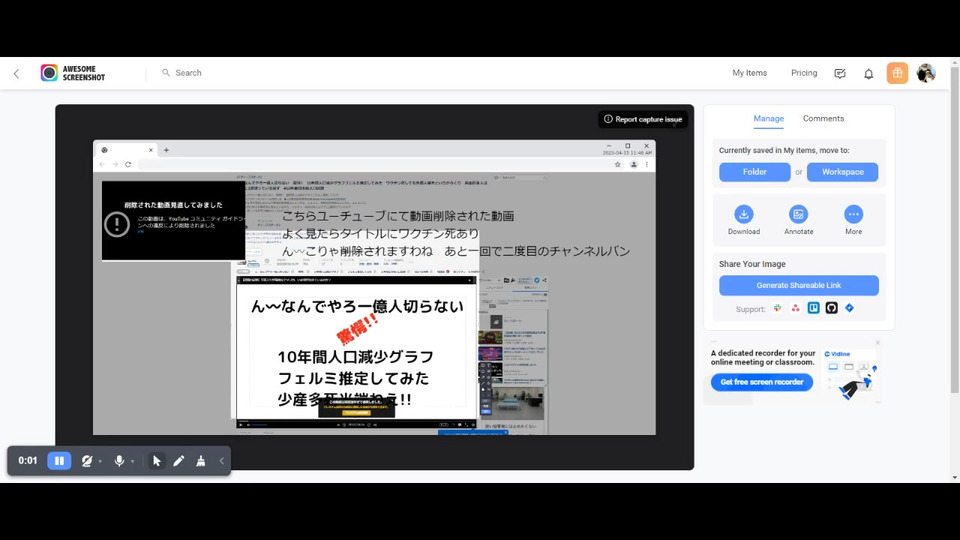Move capture to a Folder
Screen dimensions: 960x540
(x=754, y=172)
